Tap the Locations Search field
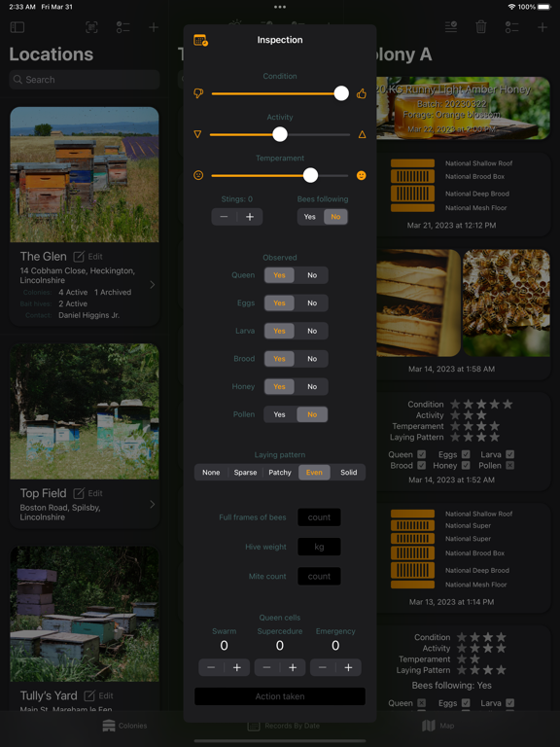560x747 pixels. tap(85, 80)
